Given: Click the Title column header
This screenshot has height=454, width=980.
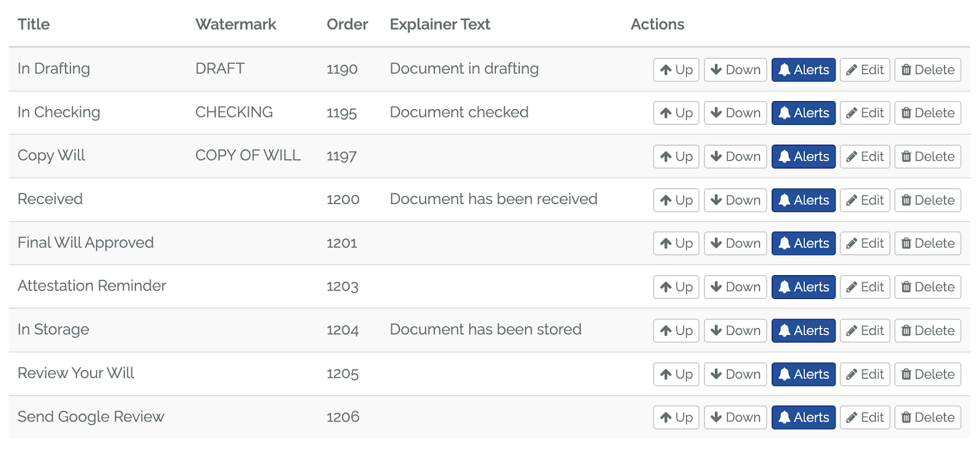Looking at the screenshot, I should [x=34, y=25].
